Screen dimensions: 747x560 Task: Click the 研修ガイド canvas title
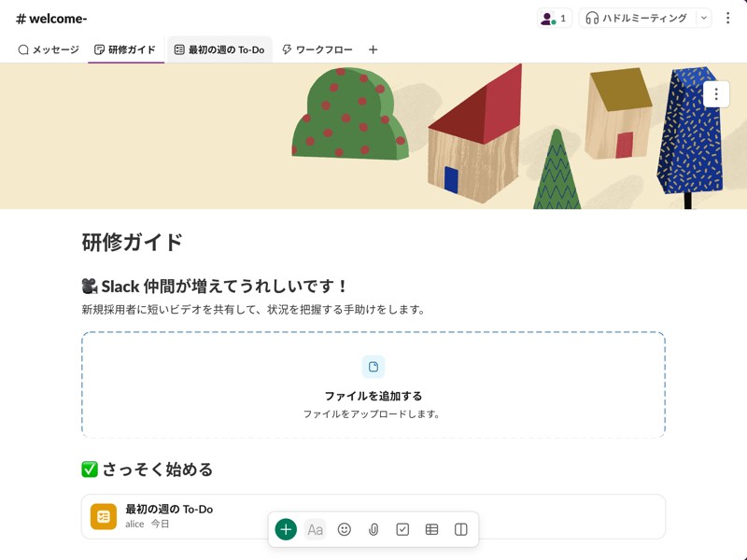(132, 242)
